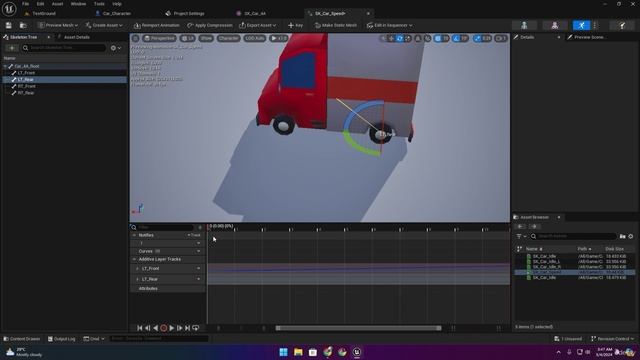Image resolution: width=640 pixels, height=360 pixels.
Task: Collapse the Notifies track section
Action: [134, 236]
